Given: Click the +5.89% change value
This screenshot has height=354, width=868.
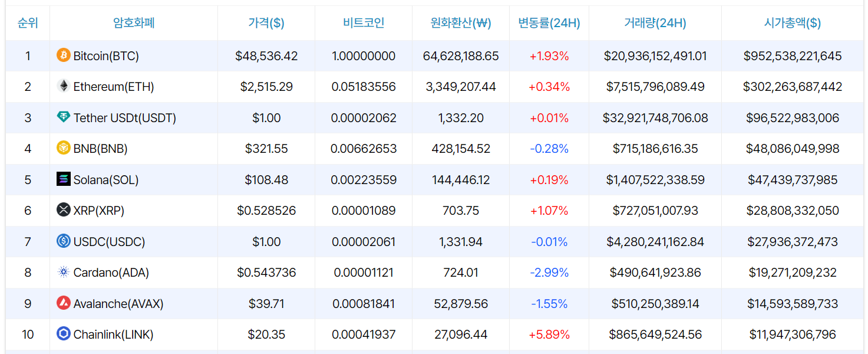Looking at the screenshot, I should [549, 335].
